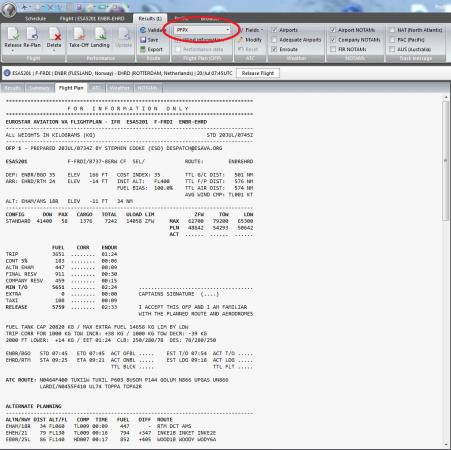Enable AUS (Australia) track message
Image resolution: width=451 pixels, height=450 pixels.
click(392, 49)
